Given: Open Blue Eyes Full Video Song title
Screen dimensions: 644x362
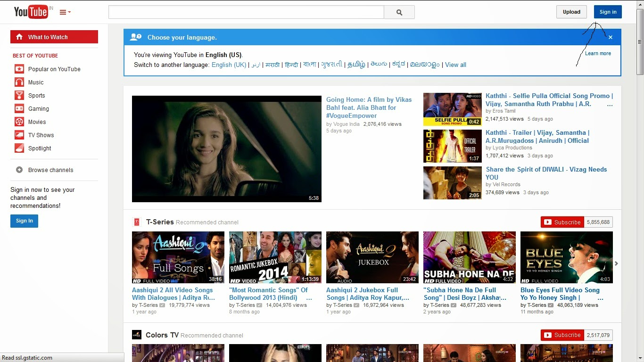Looking at the screenshot, I should pos(561,294).
